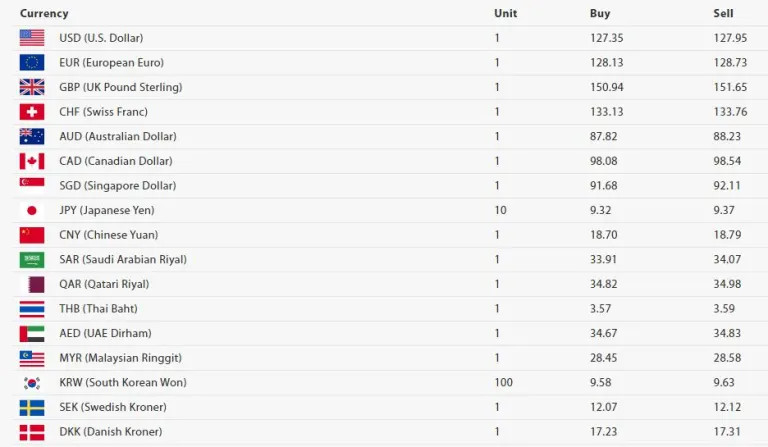Screen dimensions: 768x447
Task: Select the Unit column header
Action: click(x=505, y=13)
